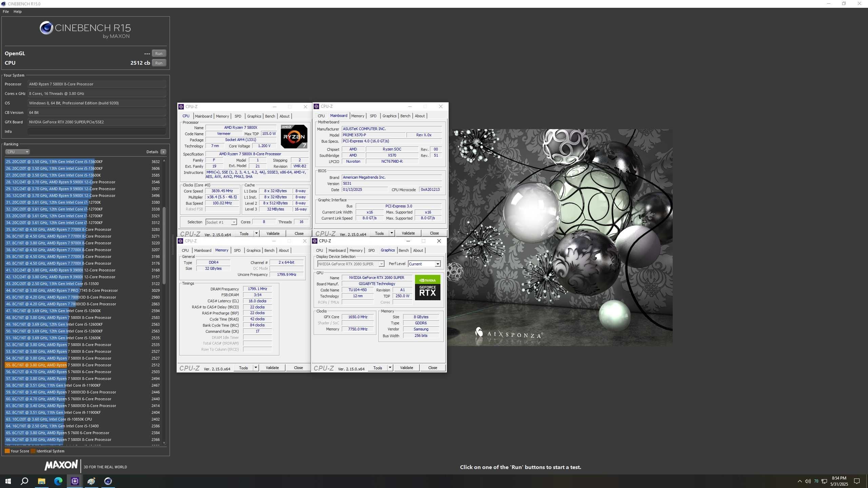This screenshot has height=488, width=868.
Task: Click Details arrow in Ranking panel
Action: (x=163, y=152)
